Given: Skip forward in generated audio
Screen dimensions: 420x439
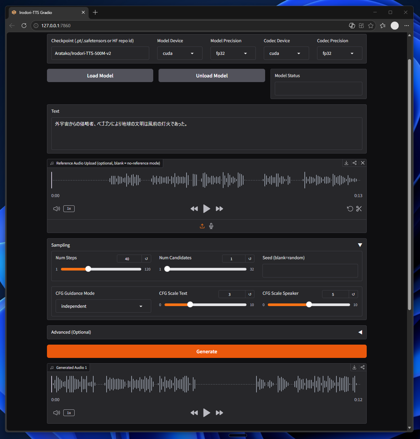Looking at the screenshot, I should point(219,413).
